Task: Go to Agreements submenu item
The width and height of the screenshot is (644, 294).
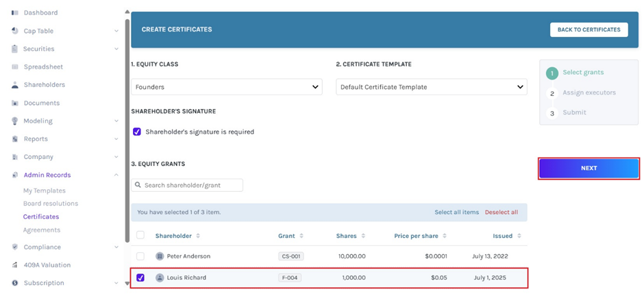Action: (42, 230)
